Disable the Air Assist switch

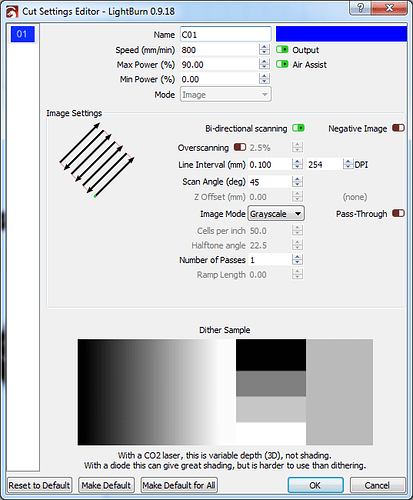click(x=282, y=64)
